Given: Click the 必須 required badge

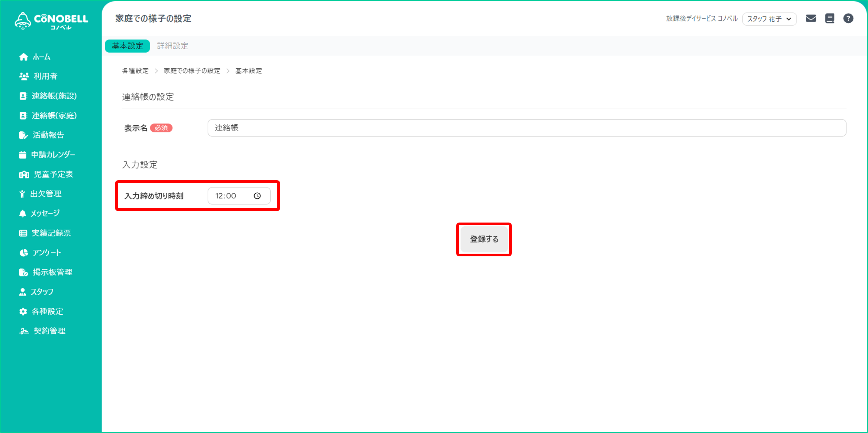Looking at the screenshot, I should pos(161,128).
